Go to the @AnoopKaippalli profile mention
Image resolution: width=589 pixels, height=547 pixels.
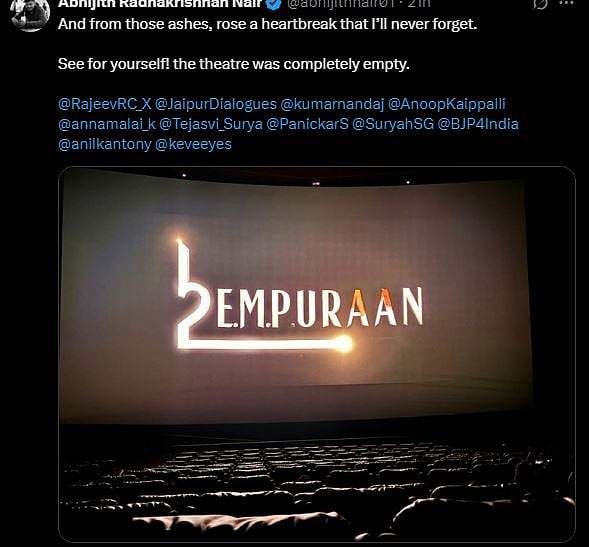[x=447, y=104]
